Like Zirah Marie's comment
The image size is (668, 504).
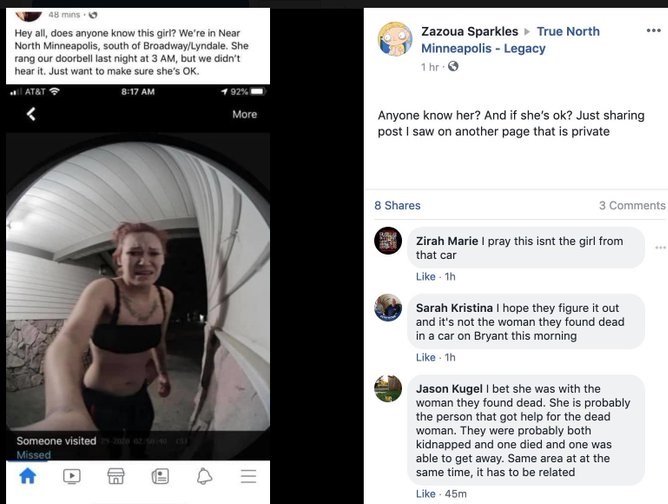pyautogui.click(x=425, y=276)
